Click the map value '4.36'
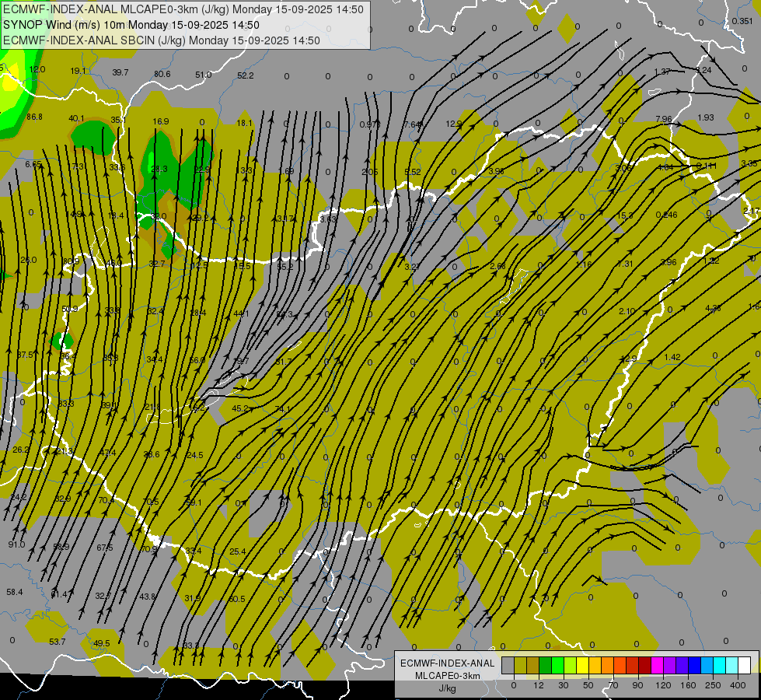Screen dimensions: 761x700 [x=713, y=308]
